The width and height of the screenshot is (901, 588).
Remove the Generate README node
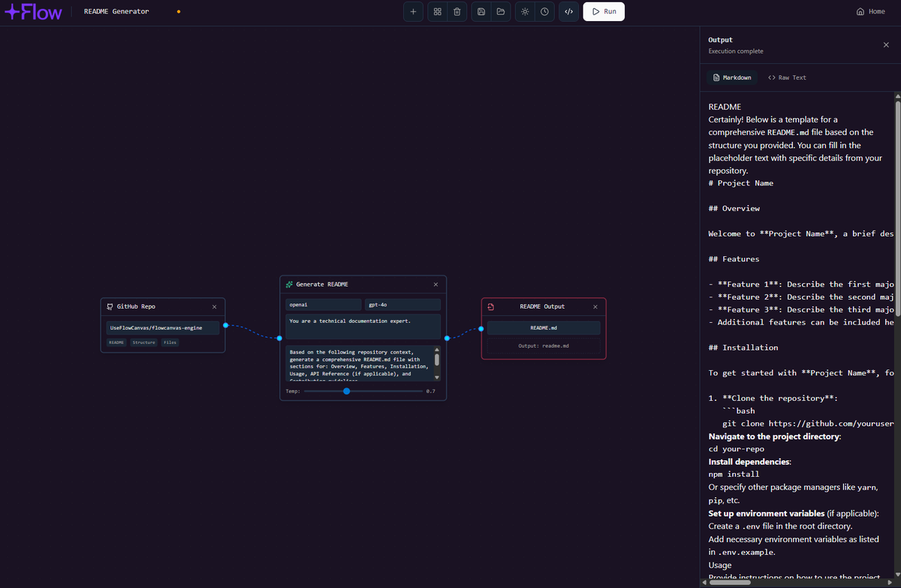435,285
